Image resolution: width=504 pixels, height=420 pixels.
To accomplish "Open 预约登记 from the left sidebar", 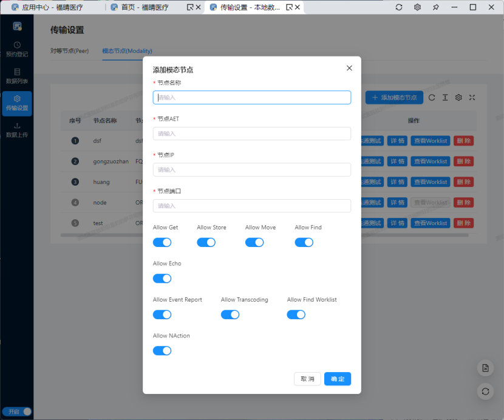I will pos(17,49).
